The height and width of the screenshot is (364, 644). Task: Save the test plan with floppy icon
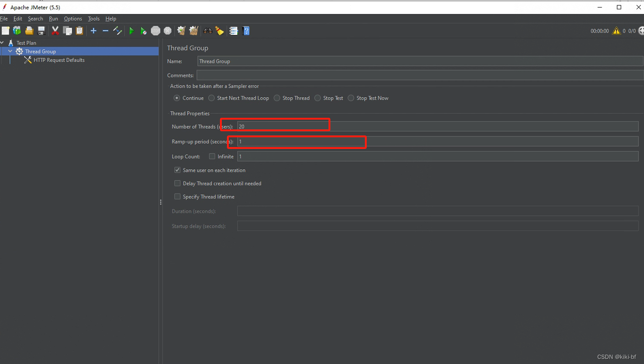[41, 31]
